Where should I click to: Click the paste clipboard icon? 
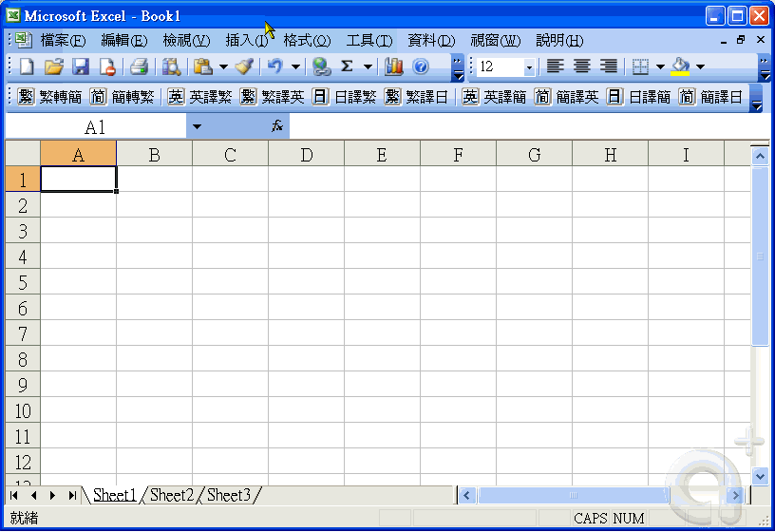pos(203,66)
